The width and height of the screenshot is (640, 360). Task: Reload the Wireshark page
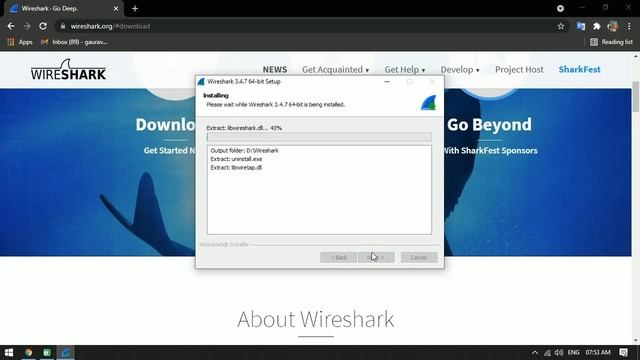pos(43,26)
